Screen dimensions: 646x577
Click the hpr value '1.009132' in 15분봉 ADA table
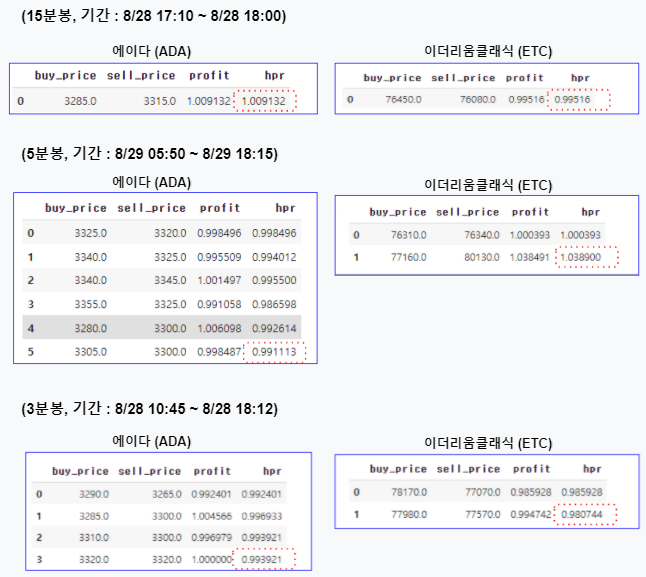pyautogui.click(x=263, y=101)
